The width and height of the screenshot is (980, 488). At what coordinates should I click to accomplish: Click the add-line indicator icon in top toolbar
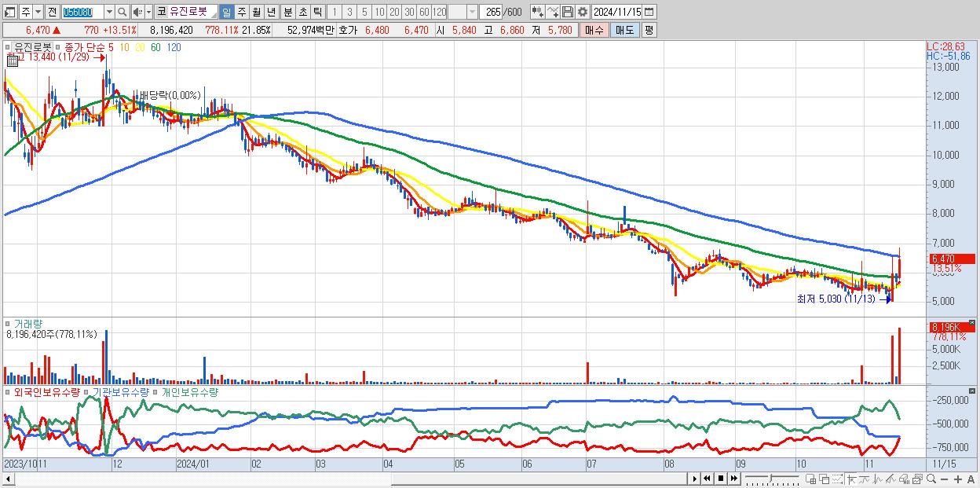pyautogui.click(x=553, y=13)
